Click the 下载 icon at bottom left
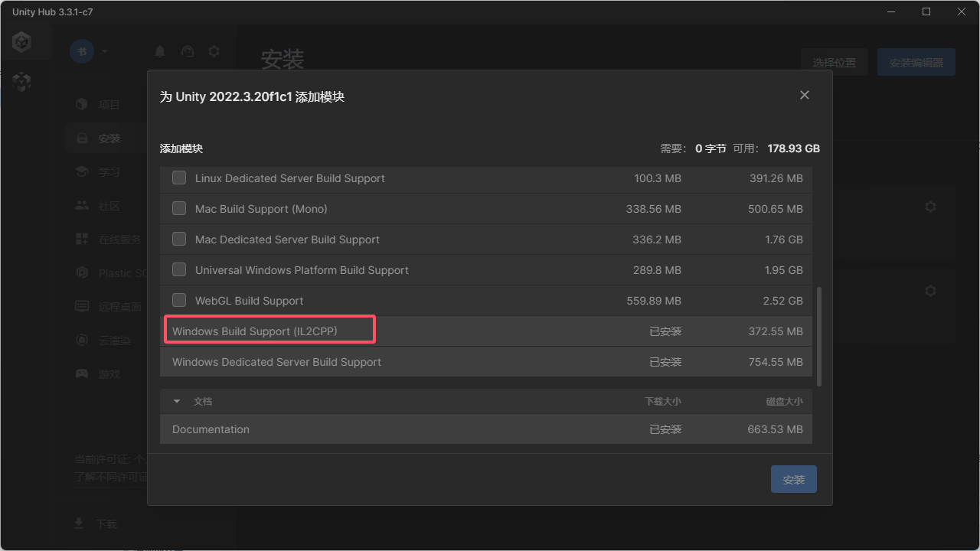 click(x=79, y=523)
